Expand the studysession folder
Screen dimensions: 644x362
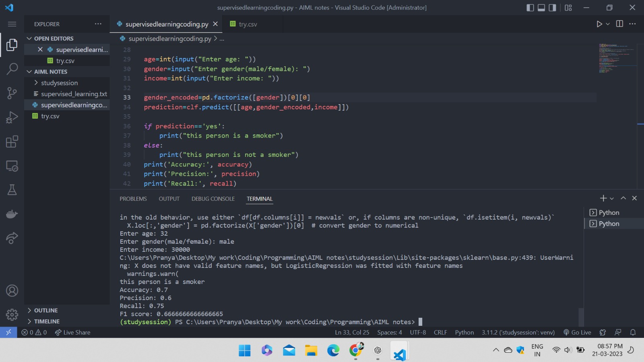[59, 83]
